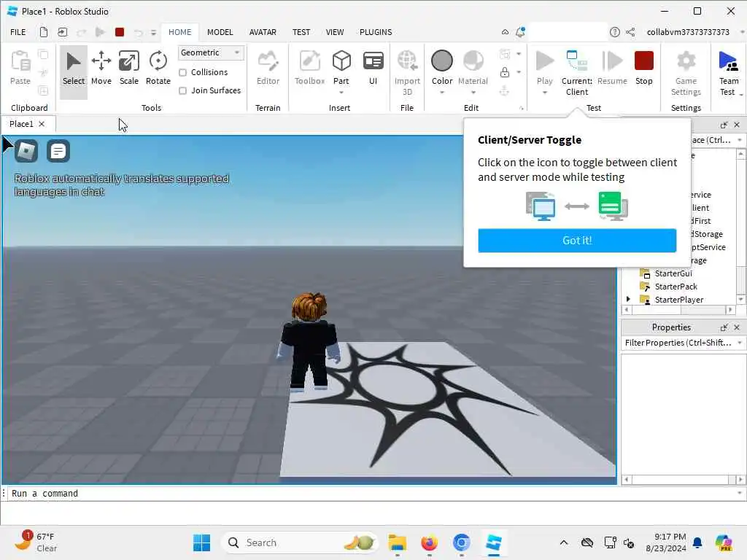The width and height of the screenshot is (747, 560).
Task: Open the username account dropdown
Action: point(742,32)
